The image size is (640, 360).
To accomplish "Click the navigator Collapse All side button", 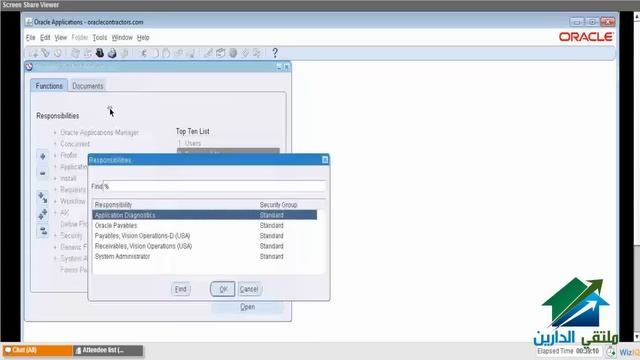I will [x=42, y=231].
